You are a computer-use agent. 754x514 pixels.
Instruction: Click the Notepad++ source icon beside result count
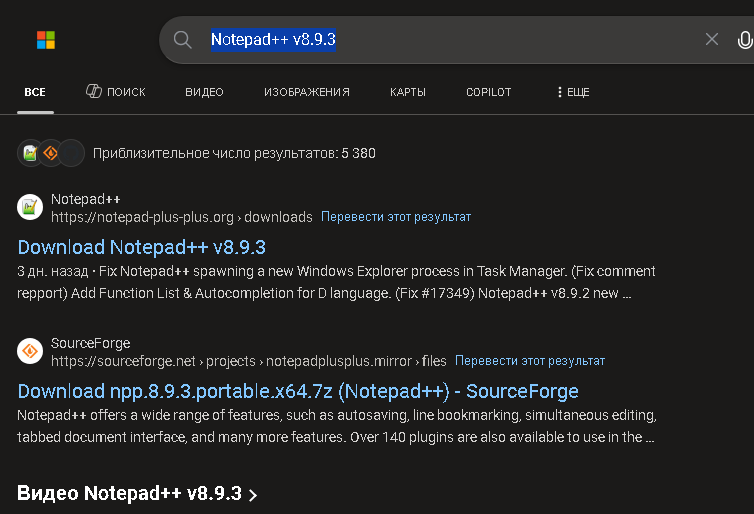pos(30,153)
